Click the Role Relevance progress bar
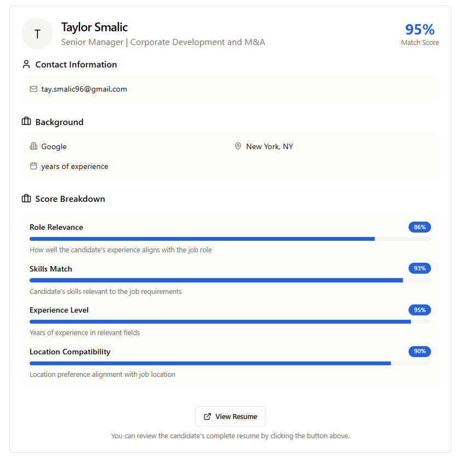Viewport: 476px width, 458px height. 230,239
